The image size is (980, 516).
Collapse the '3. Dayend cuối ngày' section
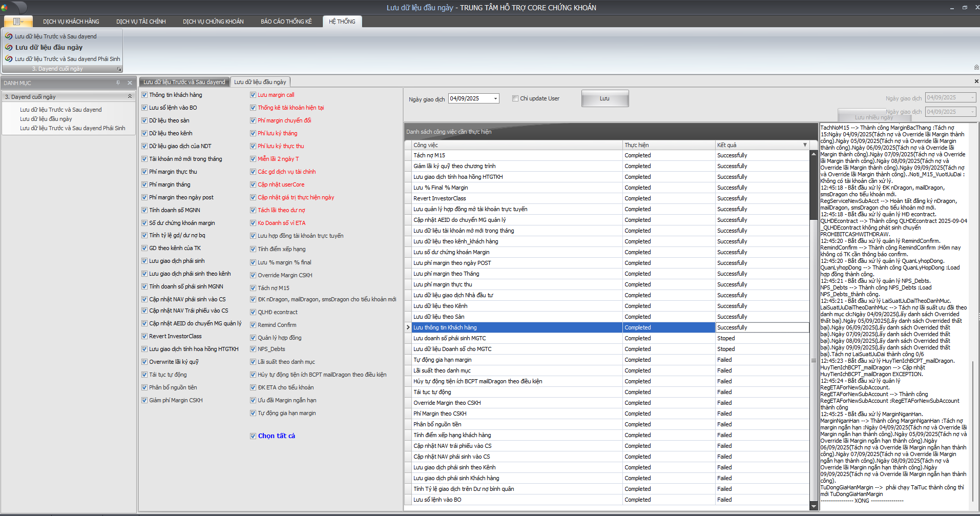coord(130,96)
